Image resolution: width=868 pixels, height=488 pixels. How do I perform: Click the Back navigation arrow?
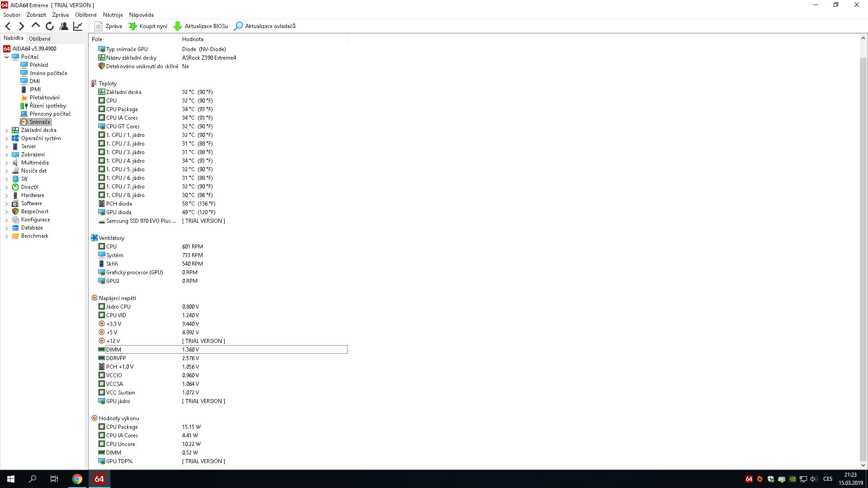[x=8, y=26]
